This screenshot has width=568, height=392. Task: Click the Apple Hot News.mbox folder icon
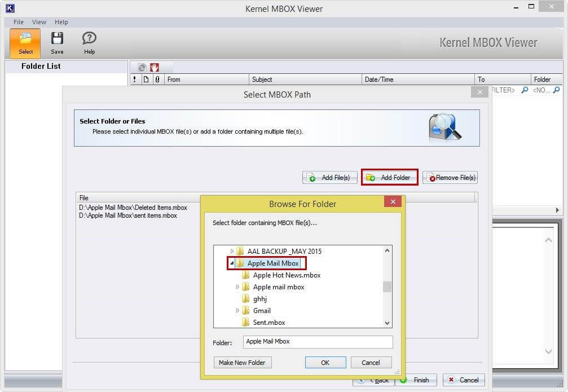pos(245,275)
